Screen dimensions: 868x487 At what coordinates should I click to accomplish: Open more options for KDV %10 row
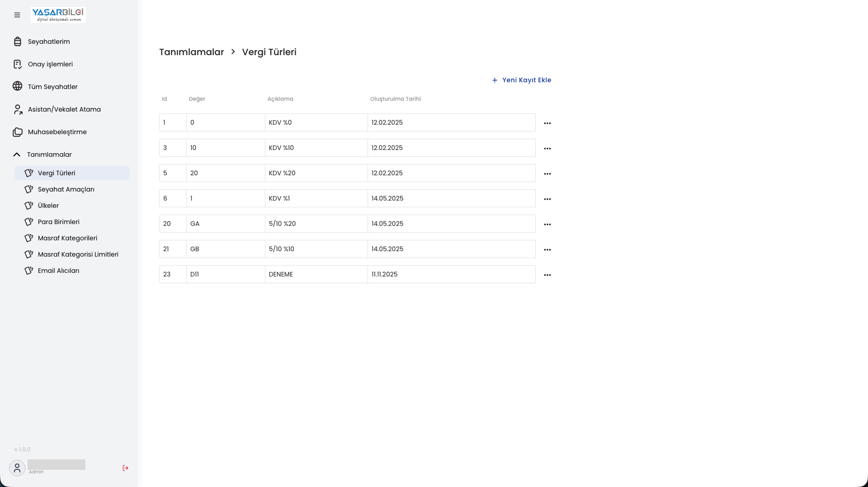tap(547, 149)
